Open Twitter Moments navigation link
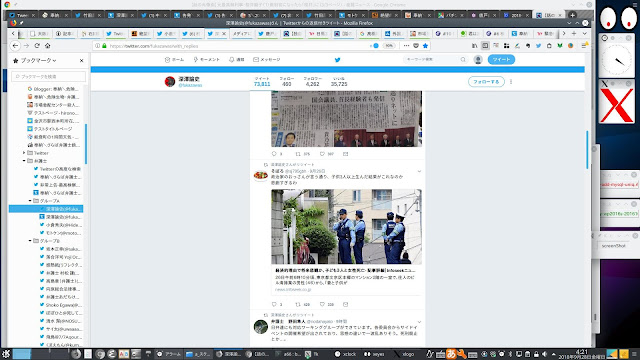 pos(207,60)
